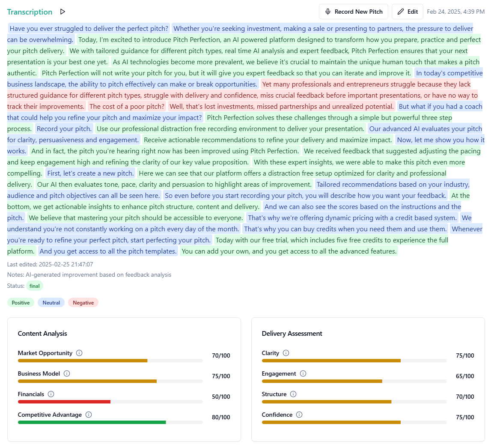Click the 80/100 Competitive Advantage score

pos(221,417)
